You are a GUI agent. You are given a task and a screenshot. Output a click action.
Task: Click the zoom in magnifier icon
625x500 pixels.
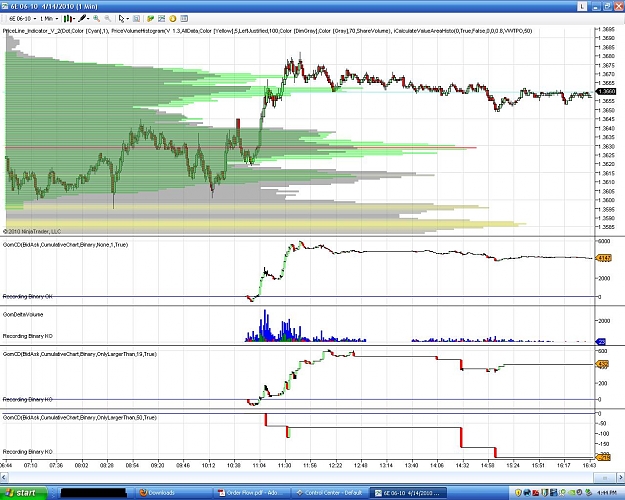(96, 18)
